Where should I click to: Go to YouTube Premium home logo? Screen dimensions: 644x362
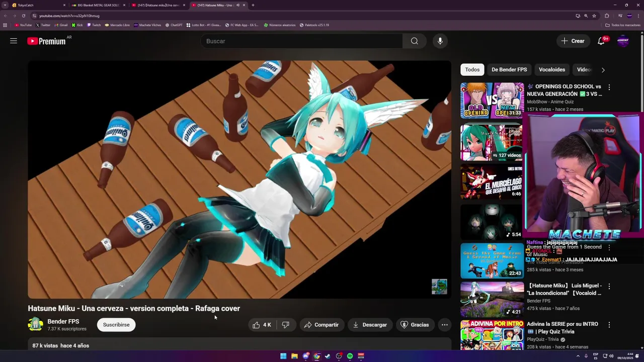[46, 41]
